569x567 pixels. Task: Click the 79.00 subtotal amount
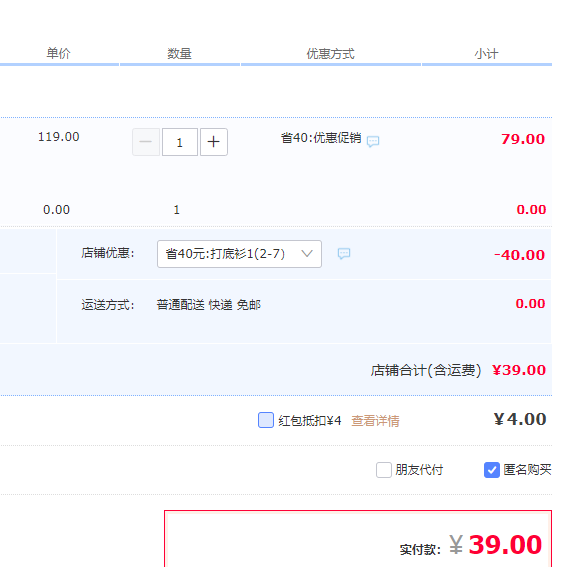(523, 139)
